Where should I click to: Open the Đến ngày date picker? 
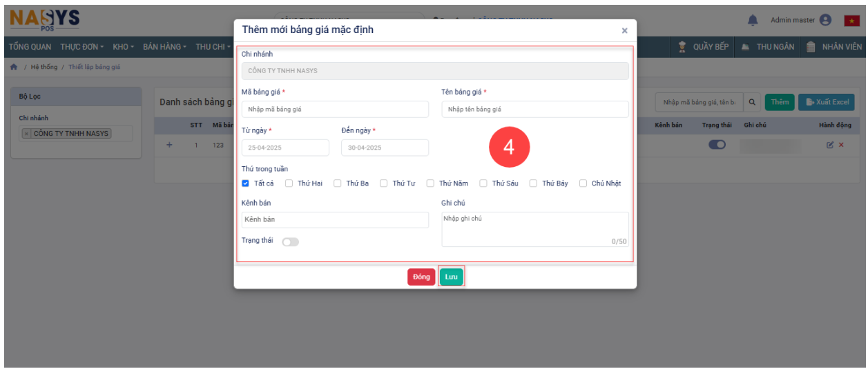point(385,148)
